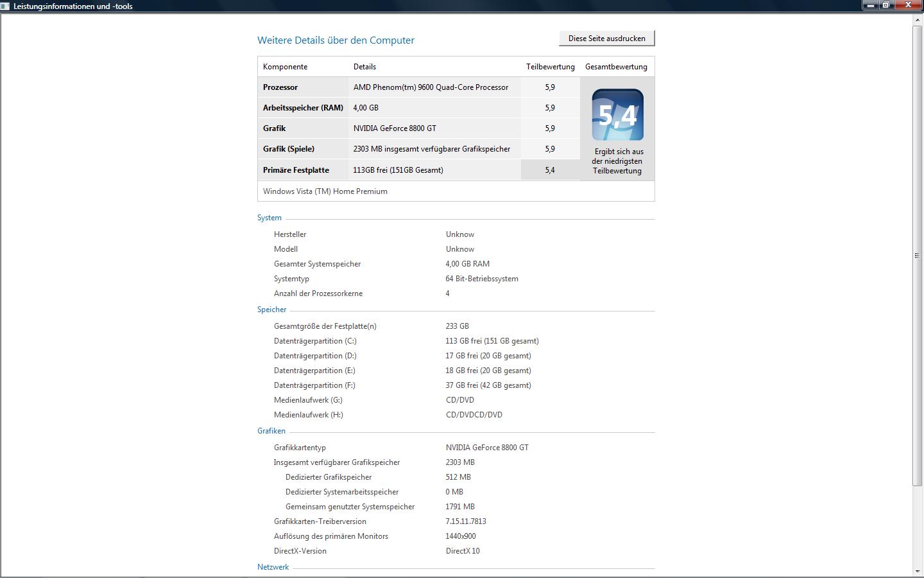Image resolution: width=924 pixels, height=578 pixels.
Task: Click the Diese Seite ausdrucken button
Action: [x=607, y=39]
